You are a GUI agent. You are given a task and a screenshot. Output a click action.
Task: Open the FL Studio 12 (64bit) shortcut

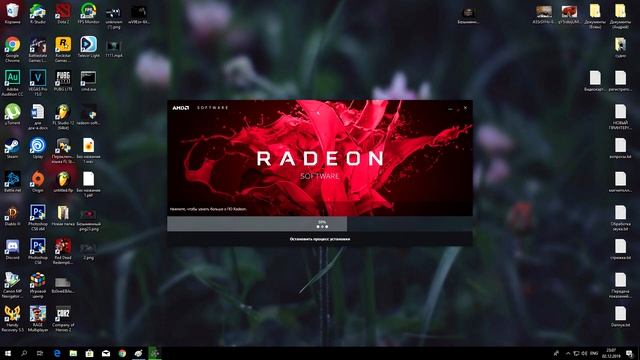pos(63,116)
